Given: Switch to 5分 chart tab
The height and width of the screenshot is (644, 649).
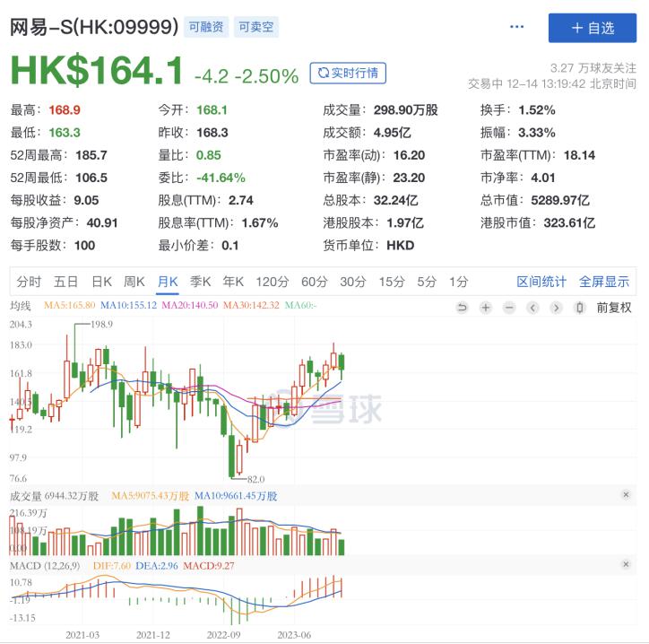Looking at the screenshot, I should pyautogui.click(x=427, y=282).
